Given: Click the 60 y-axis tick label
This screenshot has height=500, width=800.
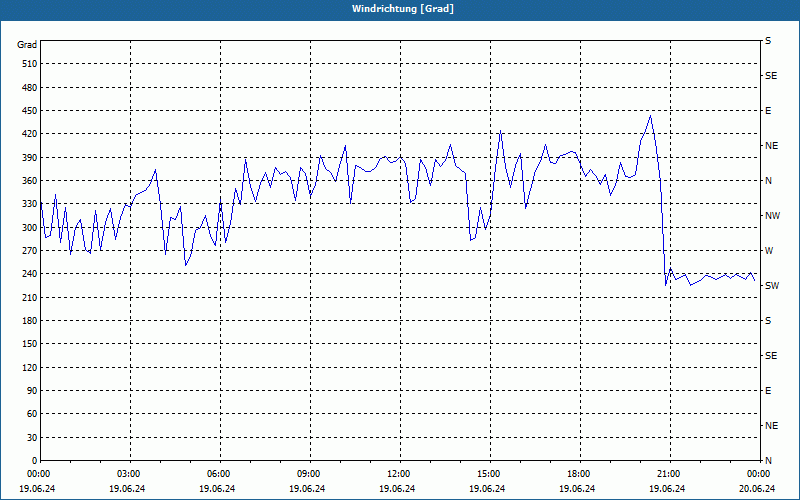Looking at the screenshot, I should coord(32,414).
